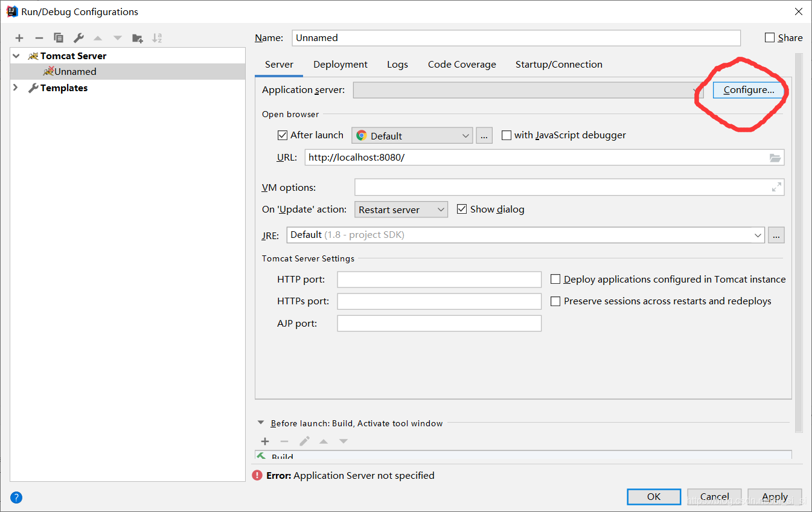Expand the Templates tree node
This screenshot has width=812, height=512.
coord(16,88)
